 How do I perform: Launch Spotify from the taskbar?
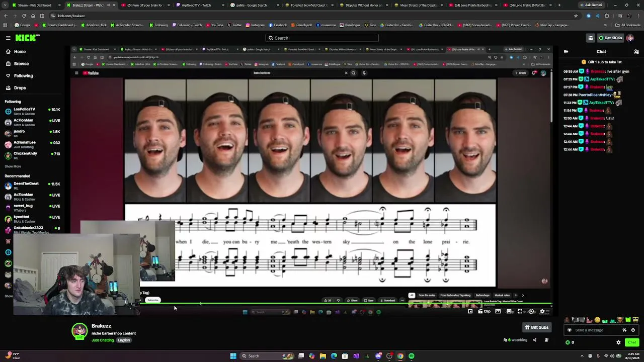pyautogui.click(x=412, y=356)
